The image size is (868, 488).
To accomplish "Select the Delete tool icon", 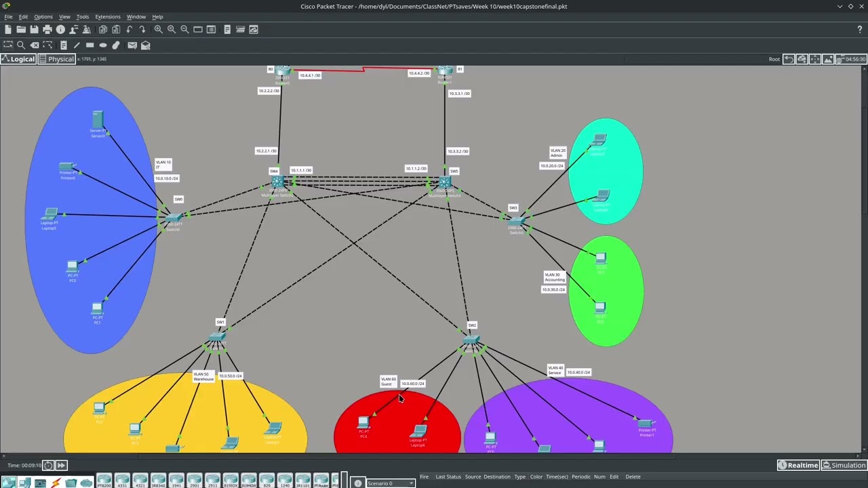I will point(35,45).
